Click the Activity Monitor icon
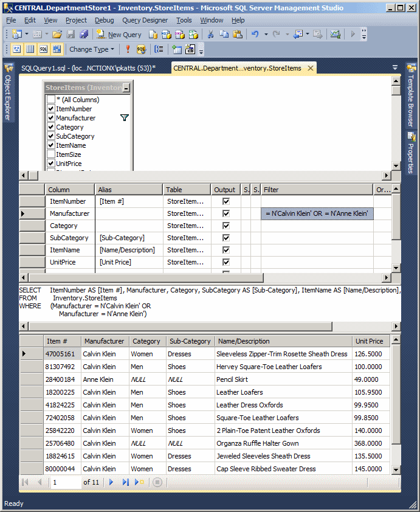This screenshot has height=512, width=420. point(335,34)
